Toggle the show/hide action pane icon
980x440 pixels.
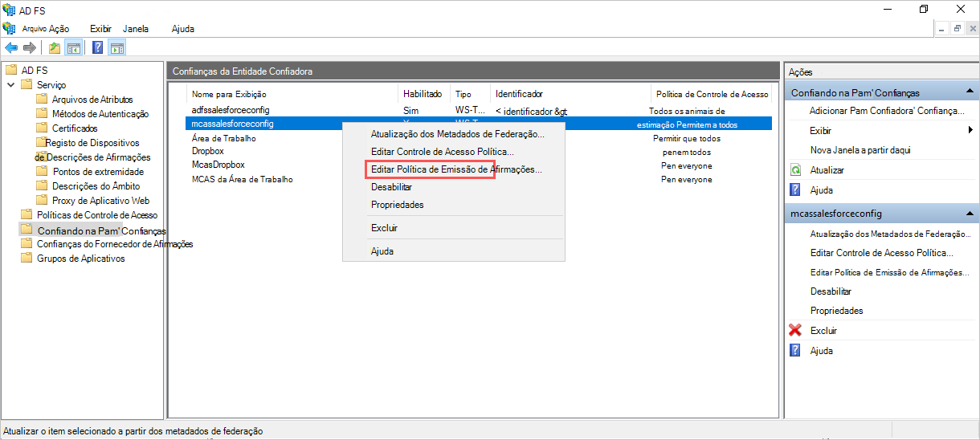click(116, 48)
